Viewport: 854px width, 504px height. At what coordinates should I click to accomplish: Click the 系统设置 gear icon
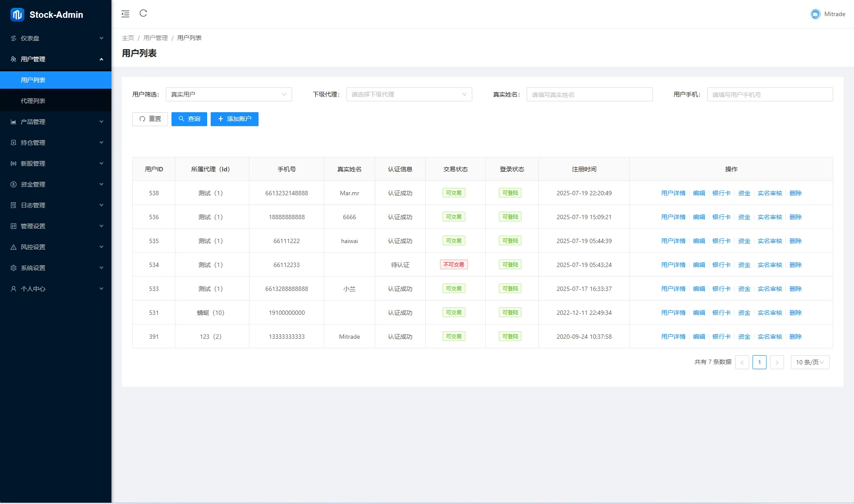coord(13,268)
